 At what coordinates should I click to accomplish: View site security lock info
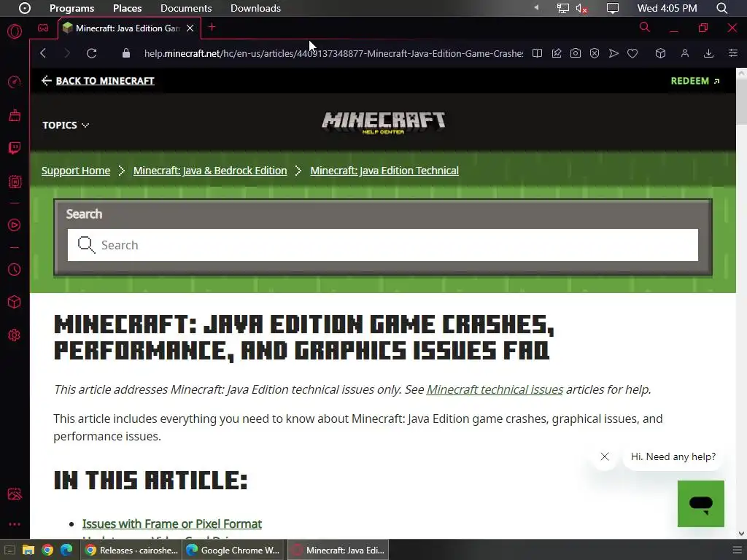pyautogui.click(x=125, y=53)
